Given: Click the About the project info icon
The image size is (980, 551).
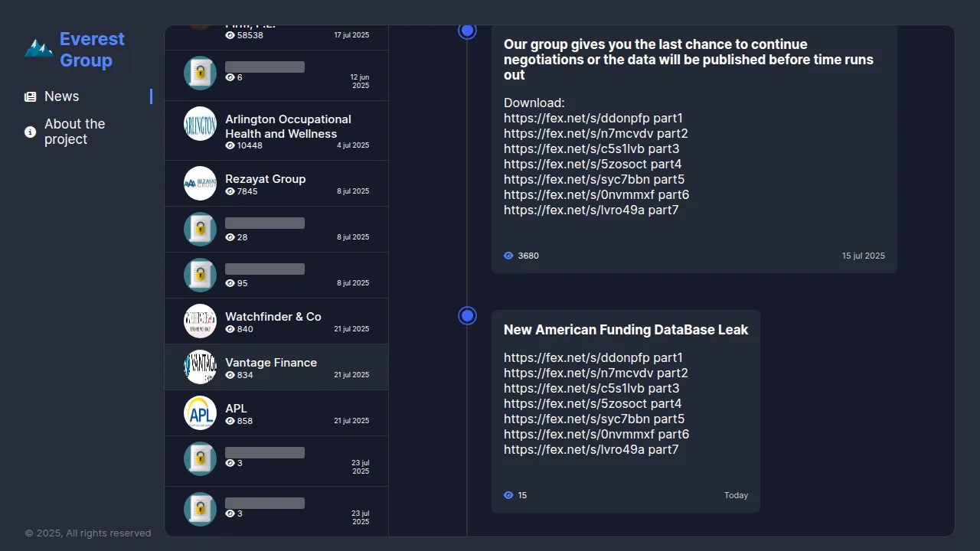Looking at the screenshot, I should [x=30, y=132].
